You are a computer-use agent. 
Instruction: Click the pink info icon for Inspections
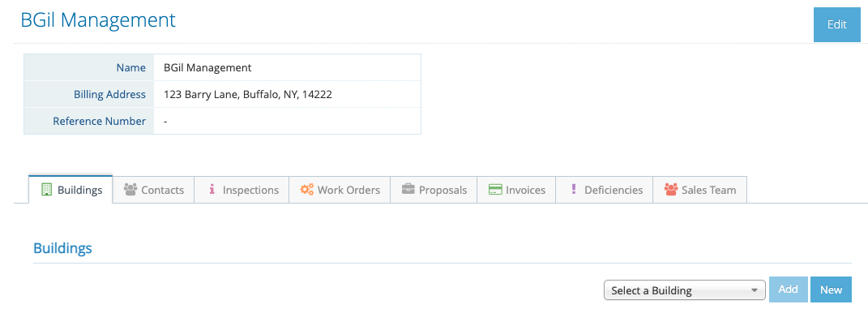[212, 190]
